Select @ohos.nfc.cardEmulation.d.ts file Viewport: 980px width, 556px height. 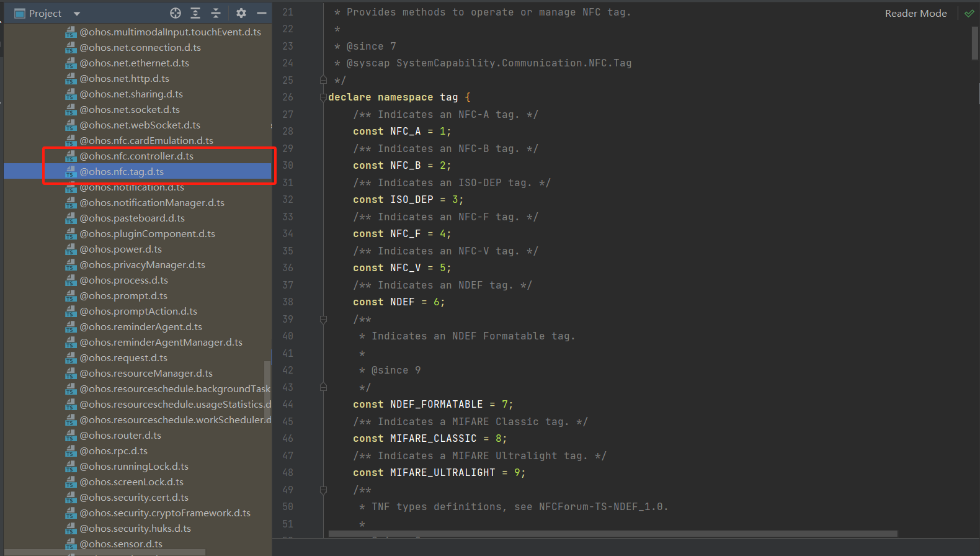pyautogui.click(x=146, y=140)
